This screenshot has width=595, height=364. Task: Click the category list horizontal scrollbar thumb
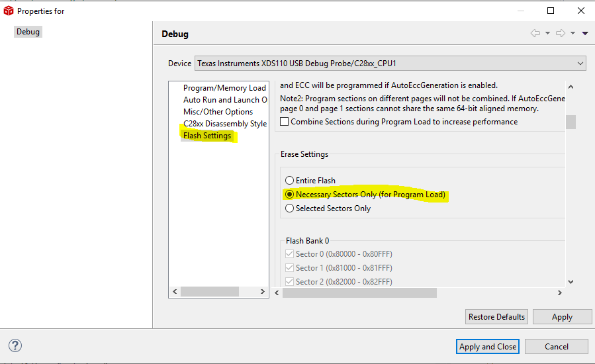pyautogui.click(x=209, y=291)
